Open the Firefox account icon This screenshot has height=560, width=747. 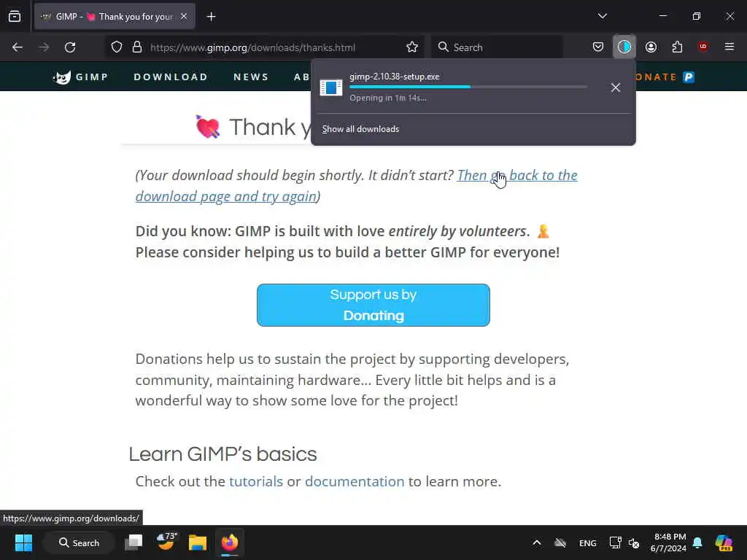(651, 47)
